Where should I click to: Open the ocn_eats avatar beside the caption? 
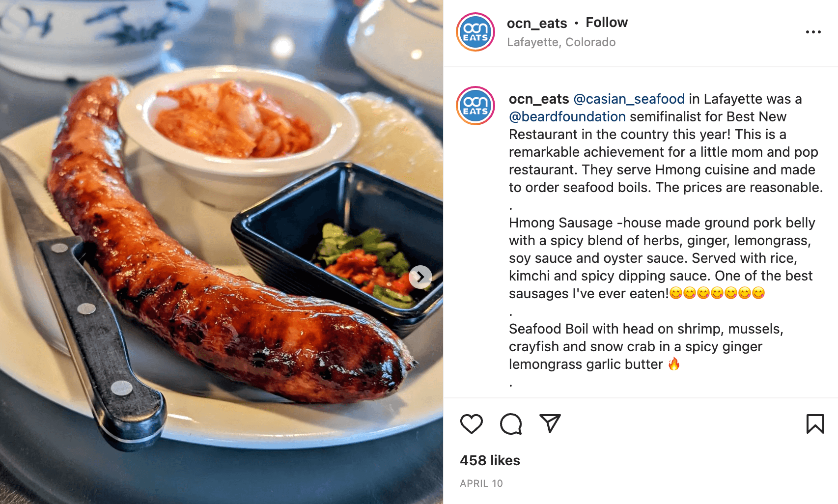pos(475,106)
